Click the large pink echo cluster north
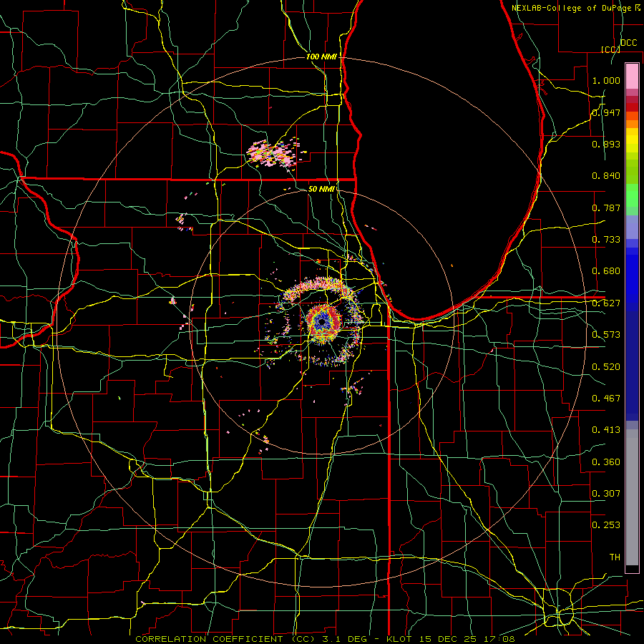644x644 pixels. [x=273, y=153]
